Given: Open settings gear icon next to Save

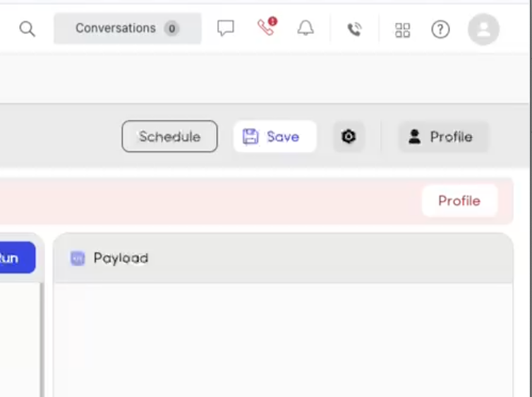Looking at the screenshot, I should coord(349,136).
